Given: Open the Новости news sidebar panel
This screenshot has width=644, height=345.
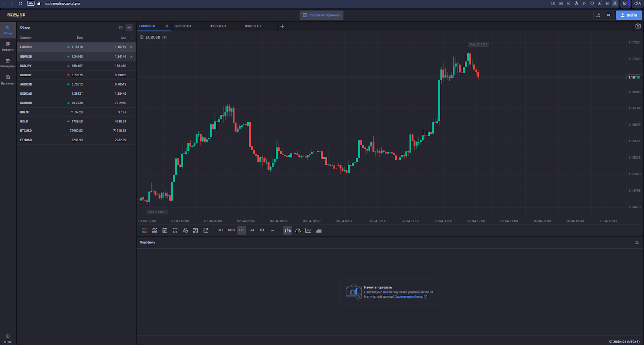Looking at the screenshot, I should pyautogui.click(x=8, y=46).
